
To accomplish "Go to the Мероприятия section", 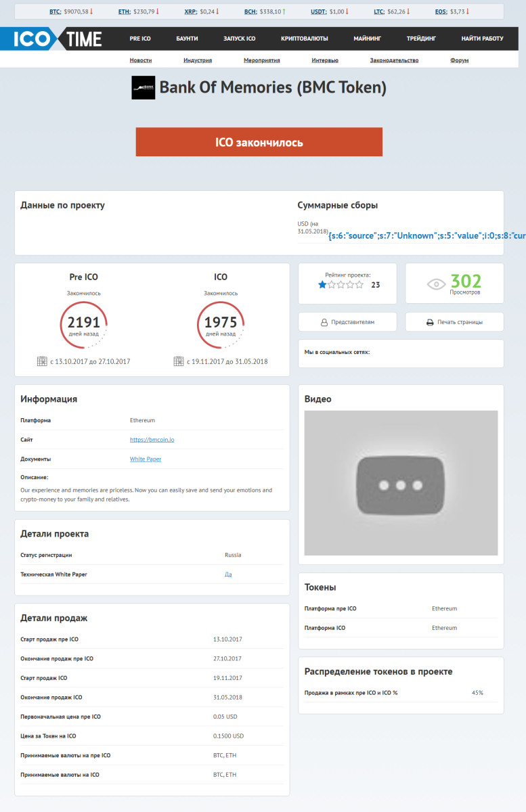I will click(262, 60).
